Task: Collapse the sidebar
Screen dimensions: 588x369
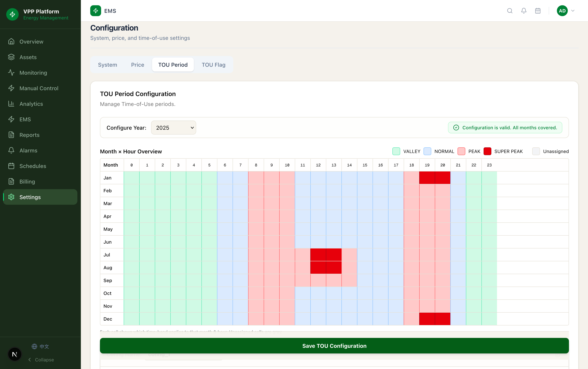Action: pyautogui.click(x=41, y=360)
